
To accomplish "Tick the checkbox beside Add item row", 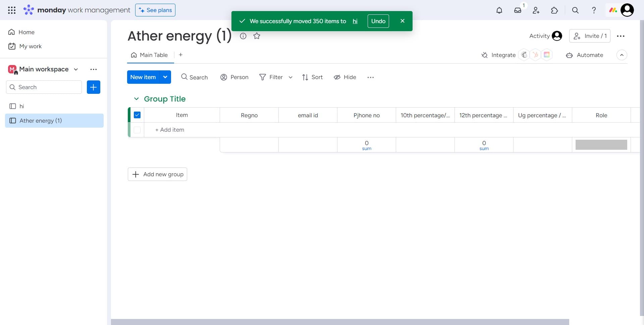I will (137, 130).
